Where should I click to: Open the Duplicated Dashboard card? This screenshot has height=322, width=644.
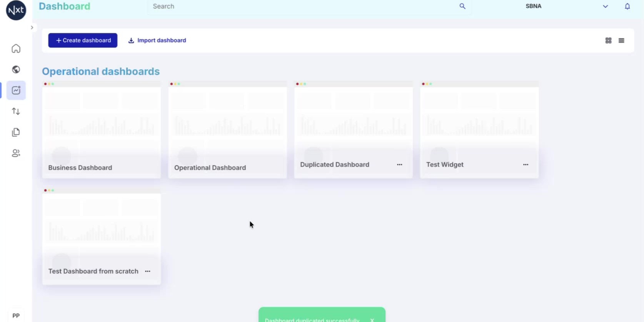354,130
